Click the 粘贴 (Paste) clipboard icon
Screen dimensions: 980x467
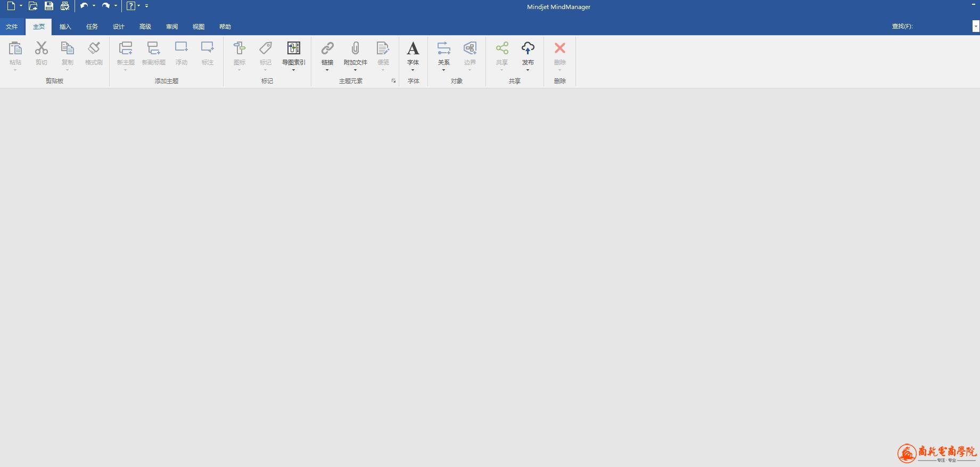point(15,48)
